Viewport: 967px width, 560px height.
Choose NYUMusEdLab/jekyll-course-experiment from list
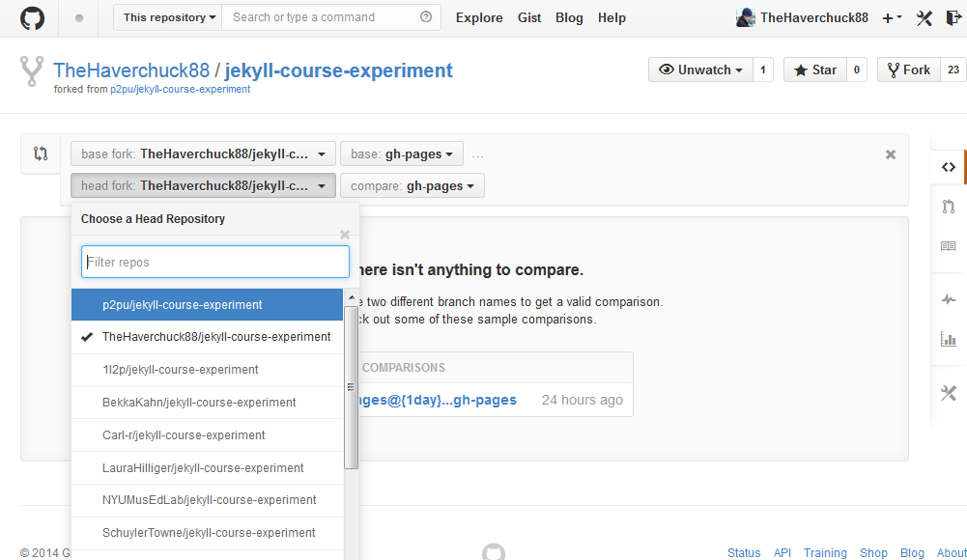(207, 500)
